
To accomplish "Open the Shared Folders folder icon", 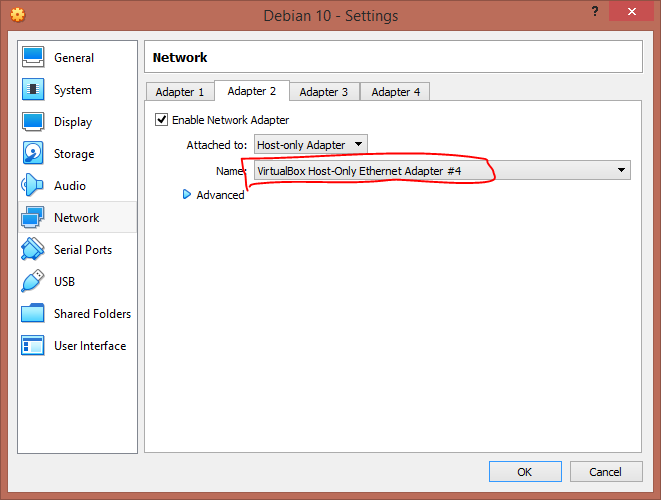I will [x=32, y=313].
